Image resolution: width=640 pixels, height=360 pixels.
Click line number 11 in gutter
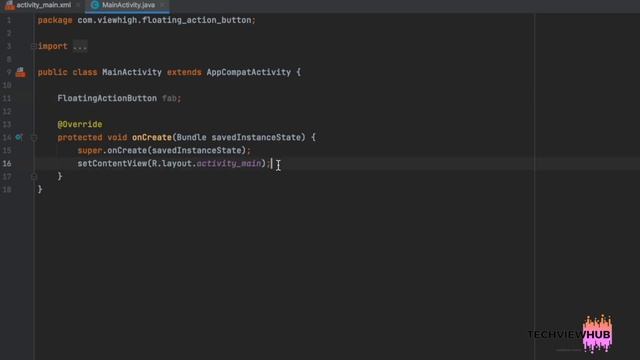[x=7, y=98]
